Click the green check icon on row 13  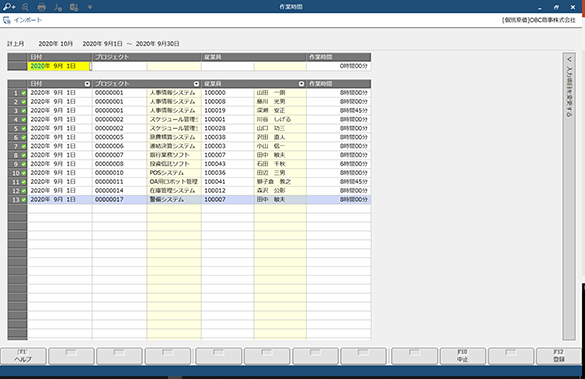coord(24,200)
